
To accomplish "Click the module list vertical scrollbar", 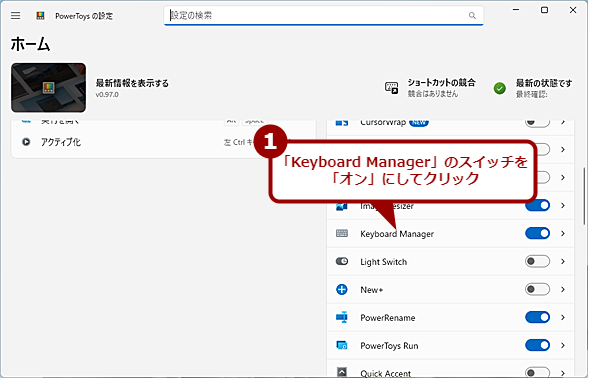I will 584,196.
